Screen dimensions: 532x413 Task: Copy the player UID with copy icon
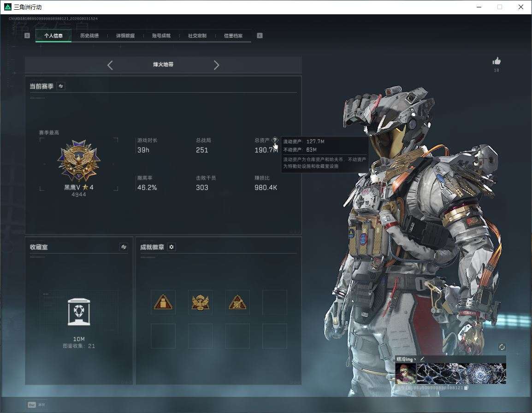tap(466, 388)
